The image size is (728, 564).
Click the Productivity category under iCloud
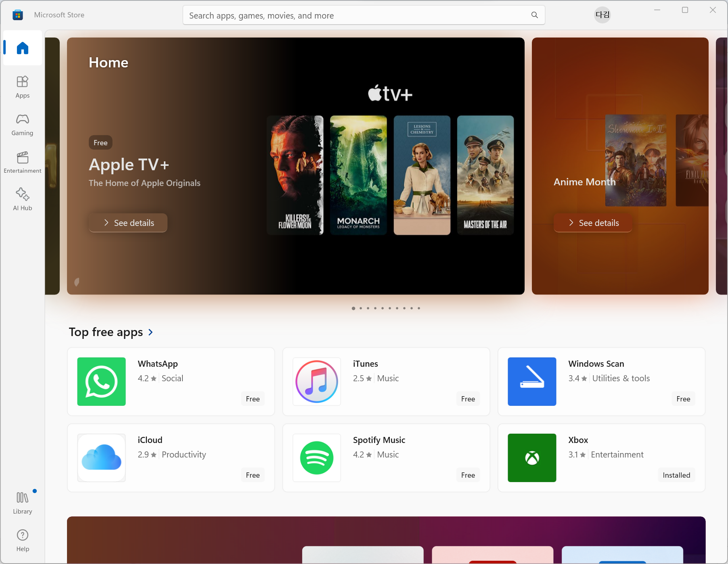(x=184, y=454)
